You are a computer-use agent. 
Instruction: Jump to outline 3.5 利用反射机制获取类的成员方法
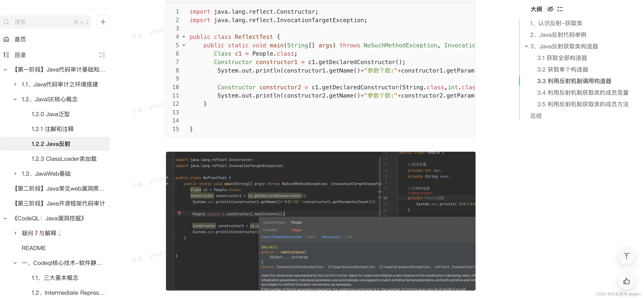click(x=583, y=104)
